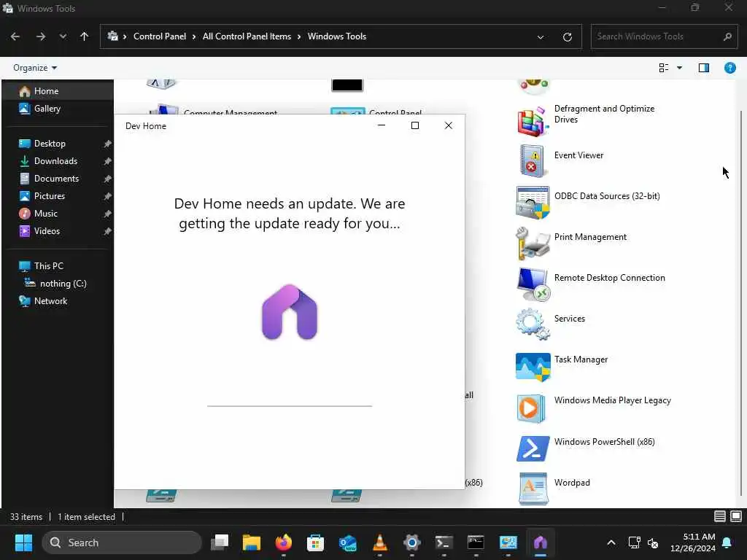
Task: Open Windows Start menu
Action: [23, 542]
